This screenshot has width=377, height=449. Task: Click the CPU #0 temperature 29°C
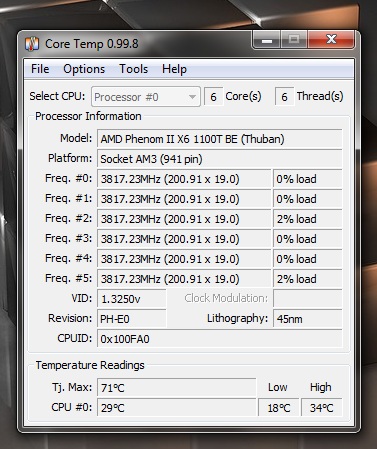[177, 407]
